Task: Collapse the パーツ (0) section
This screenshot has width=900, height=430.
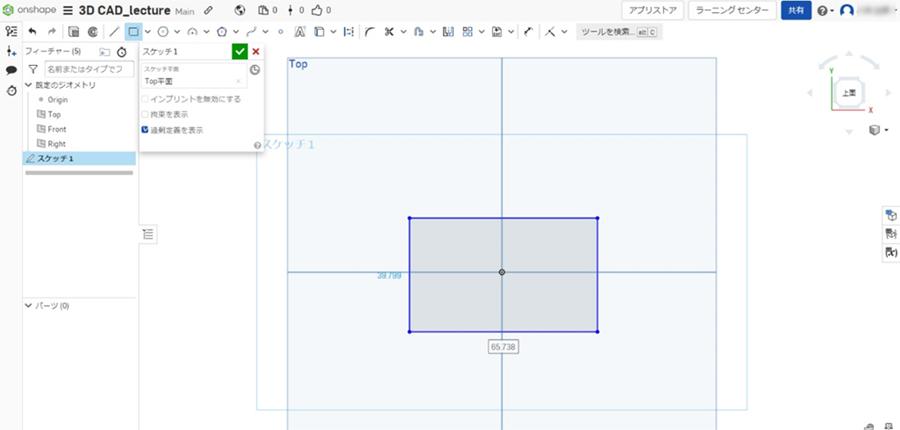Action: [x=28, y=305]
